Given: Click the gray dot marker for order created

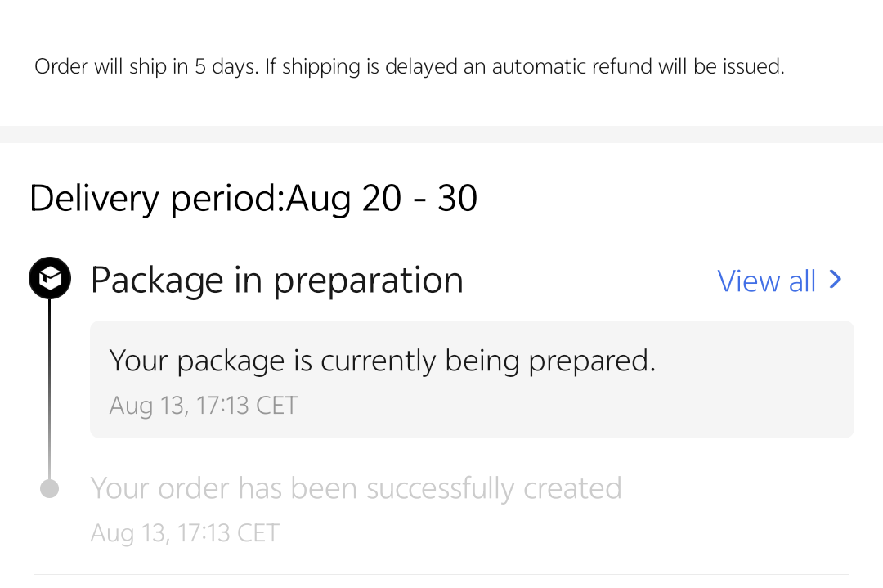Looking at the screenshot, I should point(50,489).
